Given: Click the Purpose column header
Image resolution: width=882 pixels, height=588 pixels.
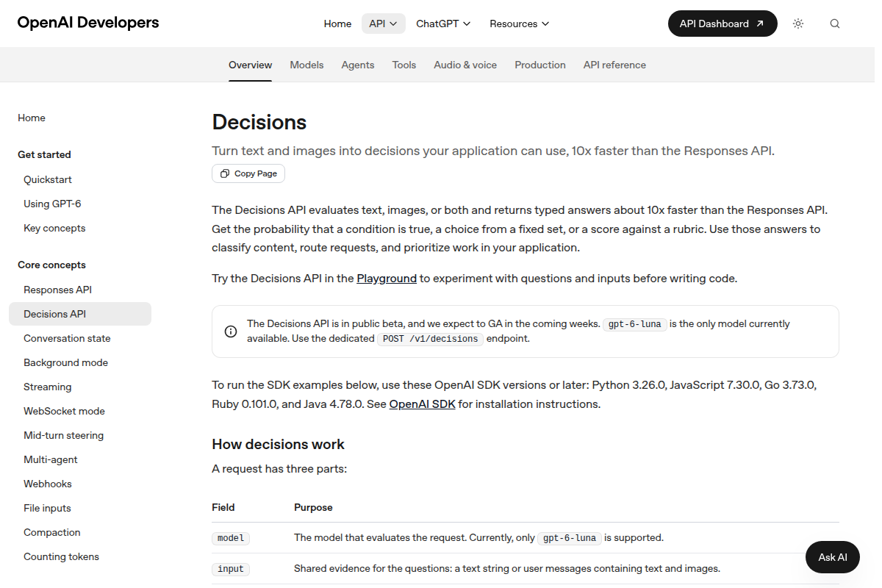Looking at the screenshot, I should [313, 507].
